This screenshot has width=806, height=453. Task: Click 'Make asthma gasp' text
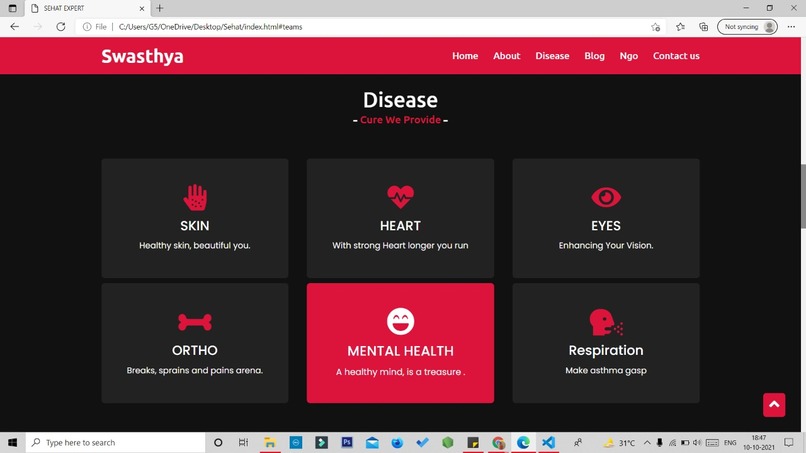coord(606,370)
